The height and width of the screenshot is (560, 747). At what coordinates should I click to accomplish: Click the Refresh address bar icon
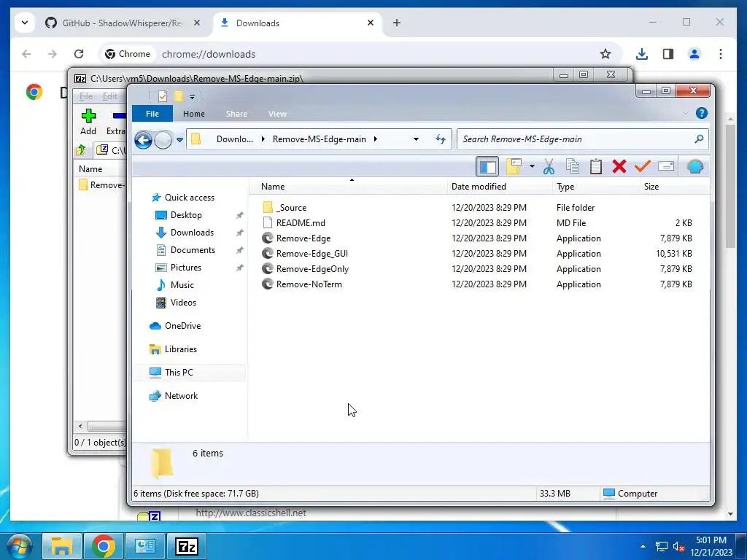(440, 139)
